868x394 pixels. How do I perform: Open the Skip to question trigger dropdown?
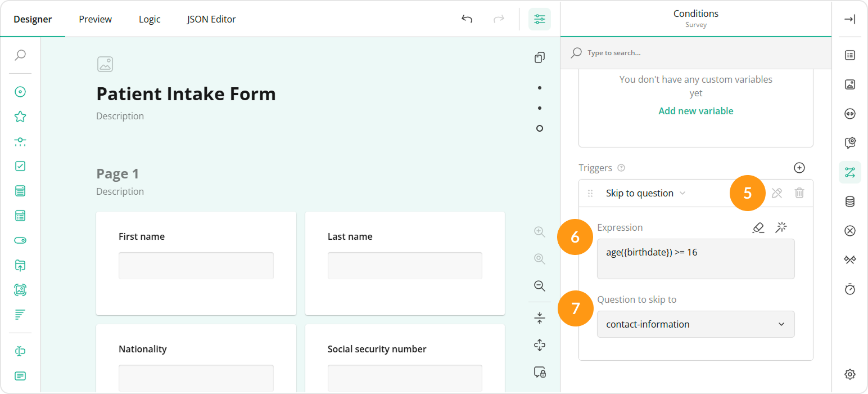click(645, 192)
